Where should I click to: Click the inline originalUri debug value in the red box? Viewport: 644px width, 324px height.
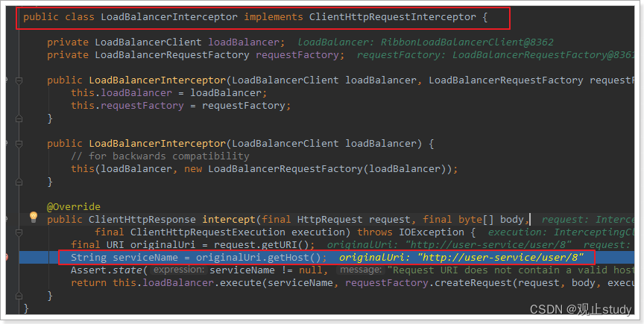pos(461,258)
